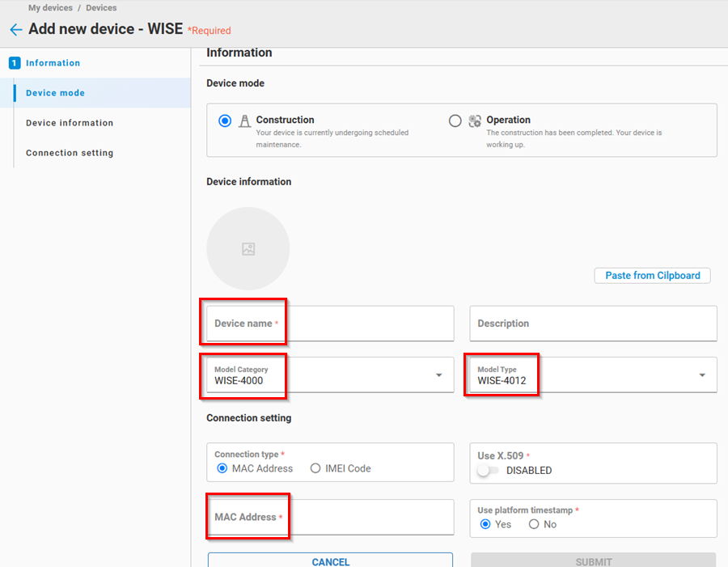Set Use platform timestamp to No

click(534, 524)
